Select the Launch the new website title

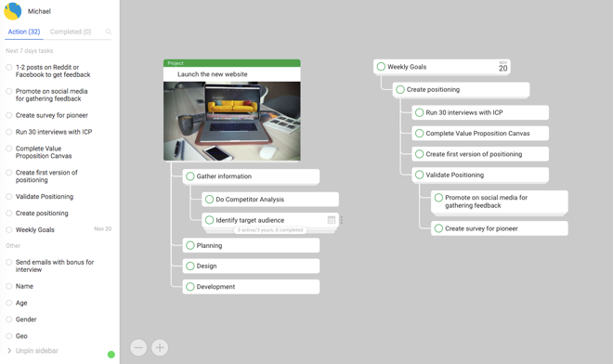pos(213,74)
